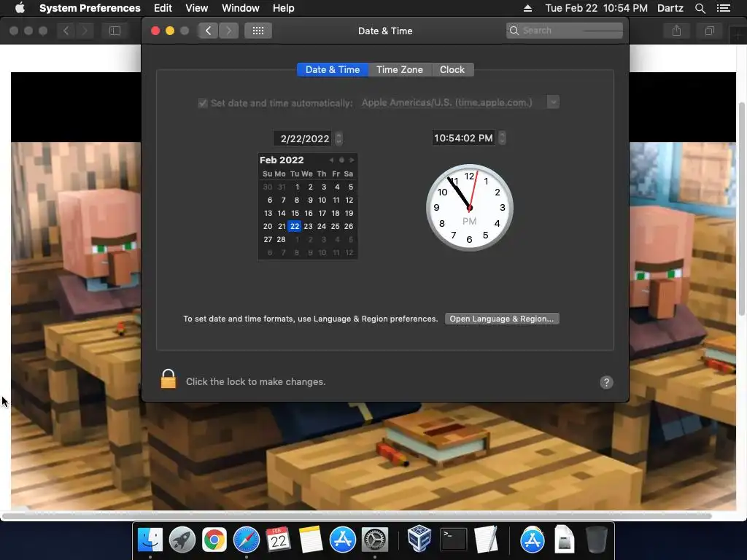Click Open Language & Region button
The height and width of the screenshot is (560, 747).
(x=502, y=319)
